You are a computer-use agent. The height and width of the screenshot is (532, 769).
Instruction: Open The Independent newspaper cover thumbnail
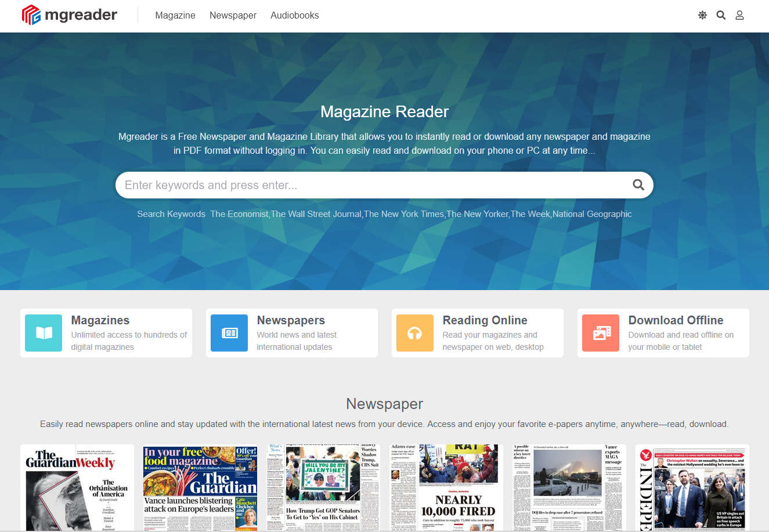pyautogui.click(x=692, y=487)
